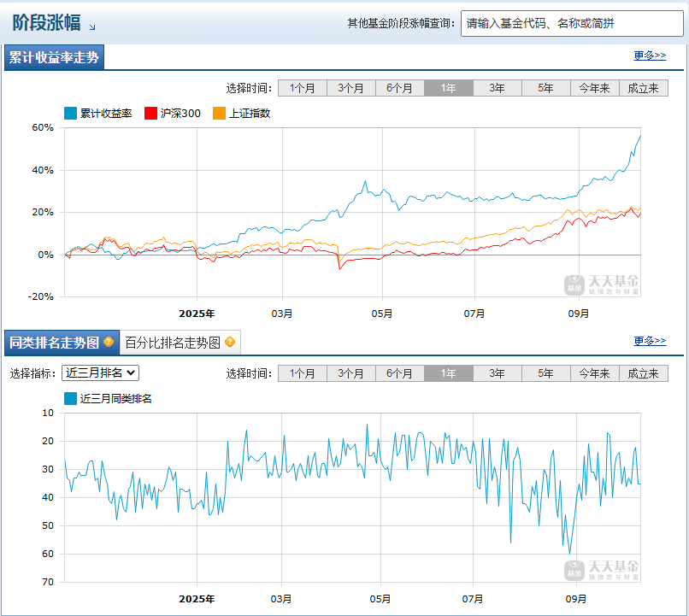Select 5年 in return chart time range
This screenshot has height=616, width=689.
pos(546,88)
